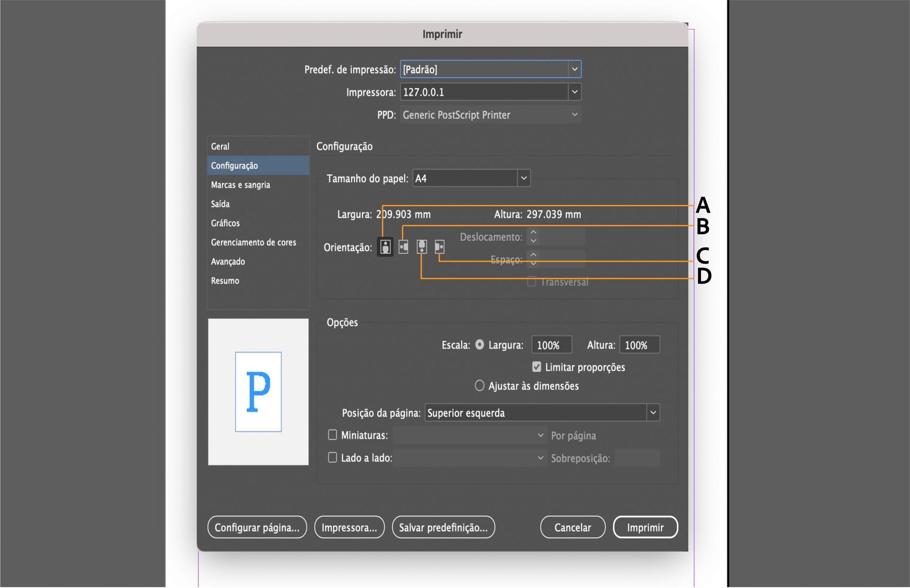
Task: Enable the Miniaturas checkbox
Action: tap(332, 434)
